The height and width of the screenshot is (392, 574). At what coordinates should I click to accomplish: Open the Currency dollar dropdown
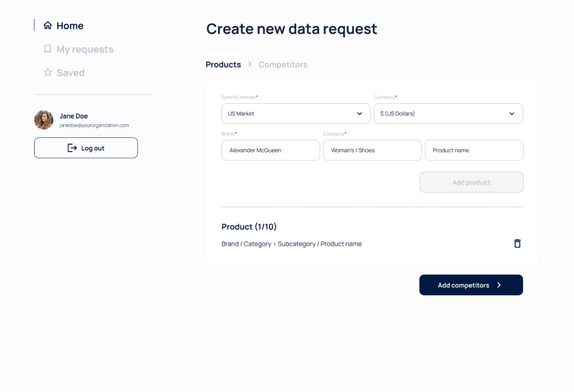448,113
